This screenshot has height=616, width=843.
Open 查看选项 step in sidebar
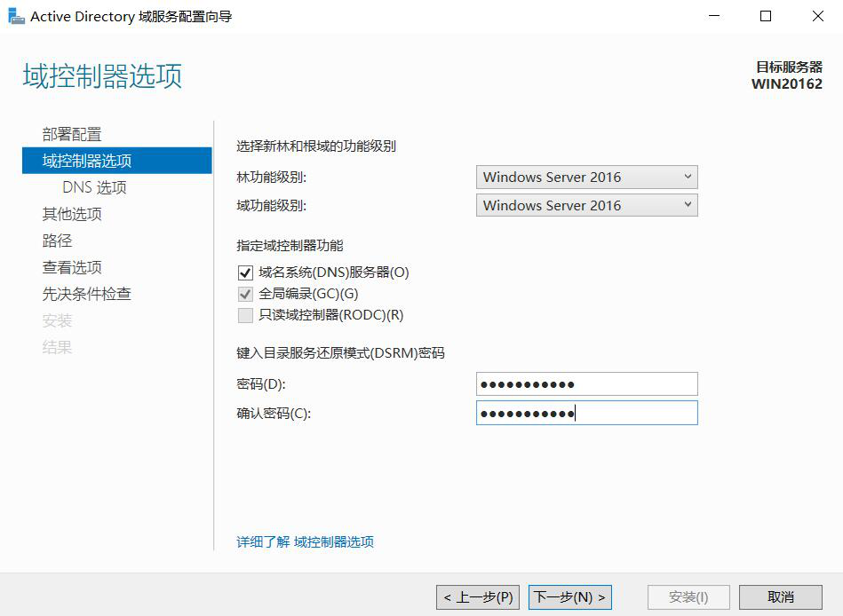pos(72,267)
